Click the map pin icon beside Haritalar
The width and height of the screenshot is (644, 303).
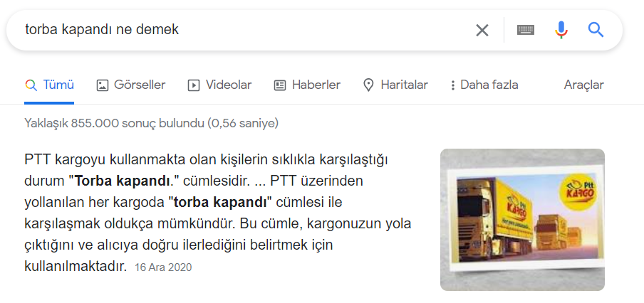point(368,85)
